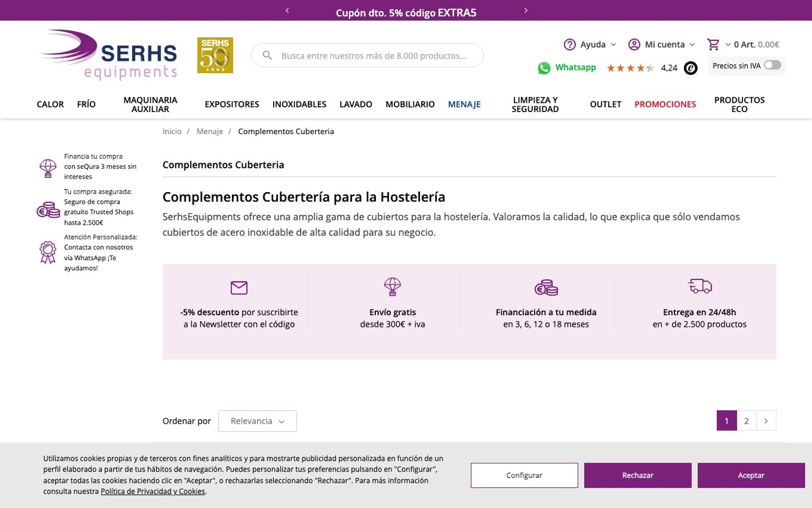Click the coins icon beside Tu compra asegurada

(48, 210)
